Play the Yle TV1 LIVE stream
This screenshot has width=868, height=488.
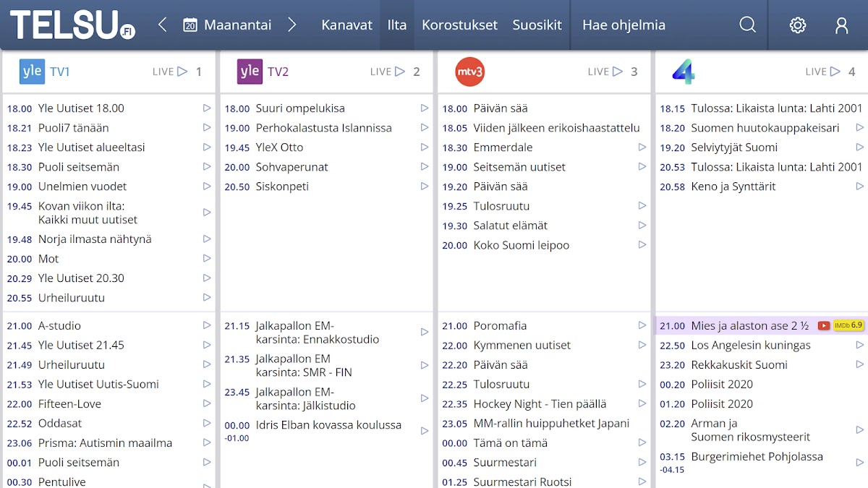[170, 72]
